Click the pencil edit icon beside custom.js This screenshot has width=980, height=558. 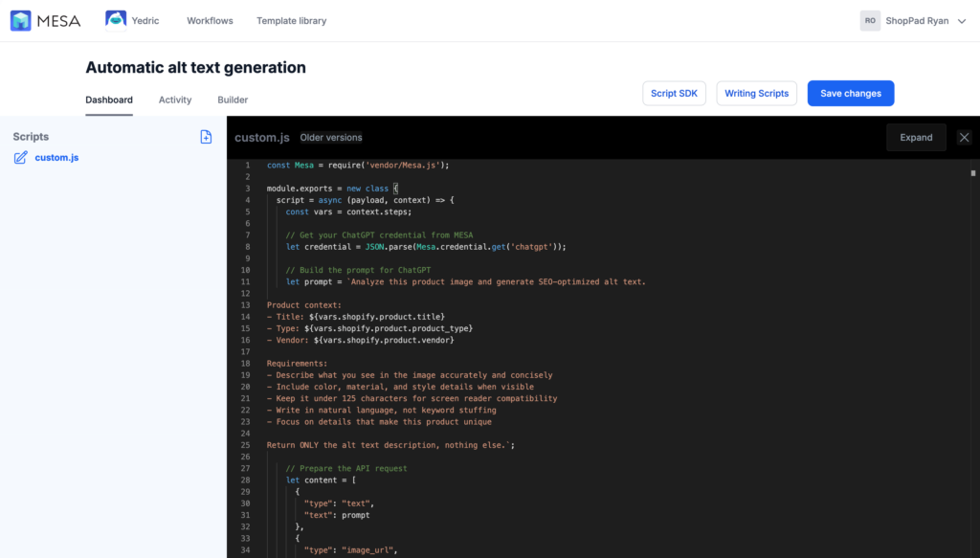click(20, 158)
